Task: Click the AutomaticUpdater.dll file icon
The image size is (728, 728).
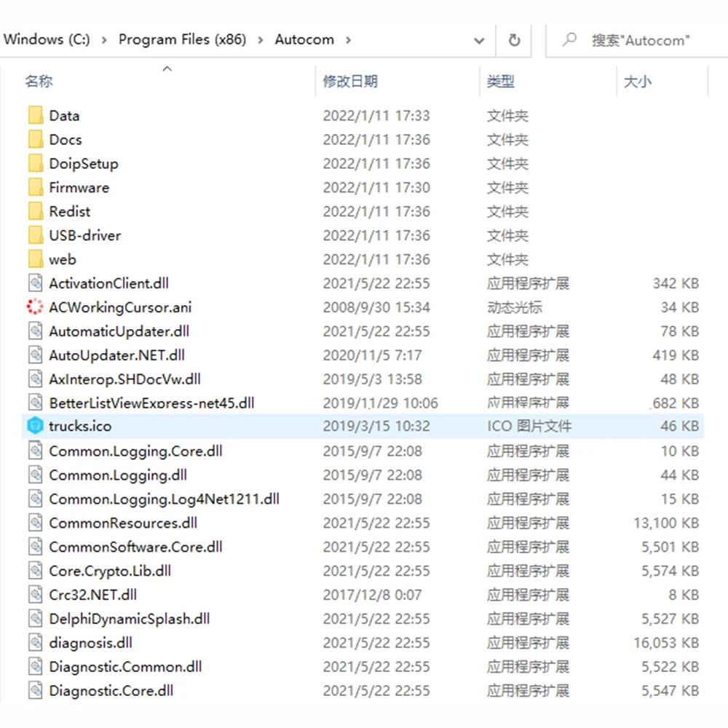Action: point(35,331)
